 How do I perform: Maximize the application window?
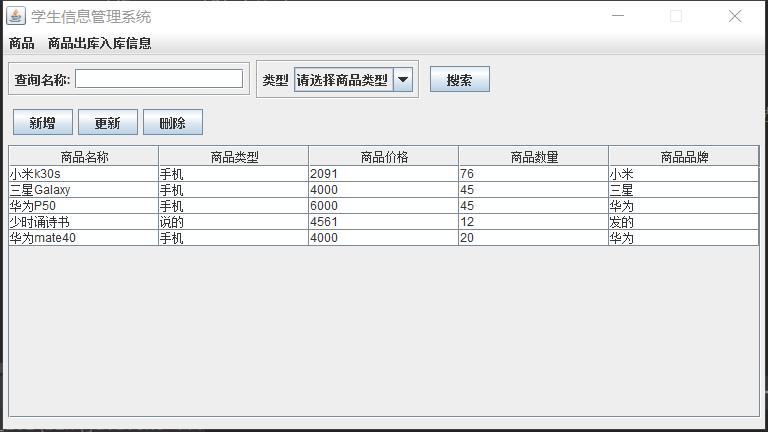(x=676, y=16)
